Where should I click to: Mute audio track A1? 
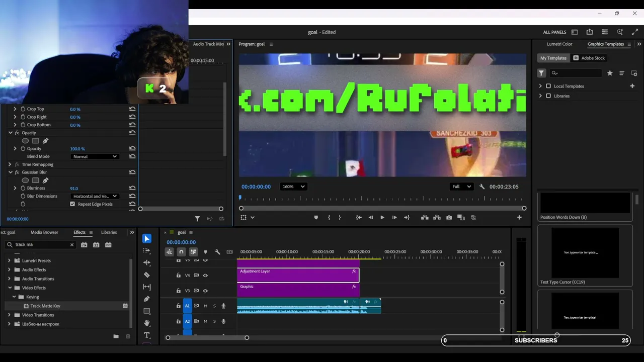pos(205,306)
